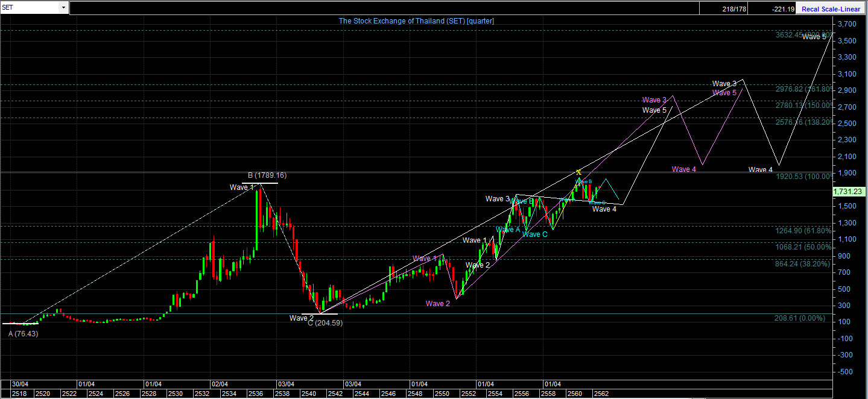Click the 'A (76.43)' start label
This screenshot has width=868, height=399.
(24, 333)
